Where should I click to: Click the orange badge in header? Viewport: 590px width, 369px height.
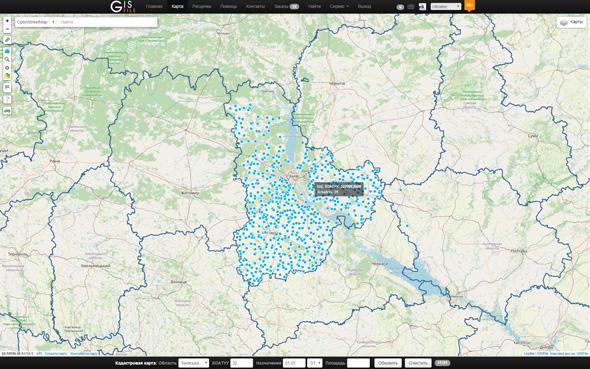[x=470, y=5]
